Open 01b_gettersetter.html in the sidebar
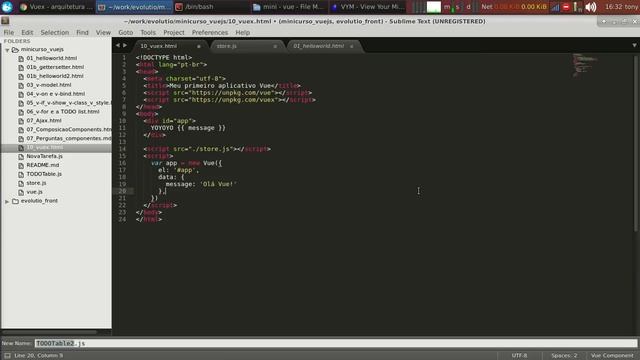Screen dimensions: 640x360 [55, 67]
